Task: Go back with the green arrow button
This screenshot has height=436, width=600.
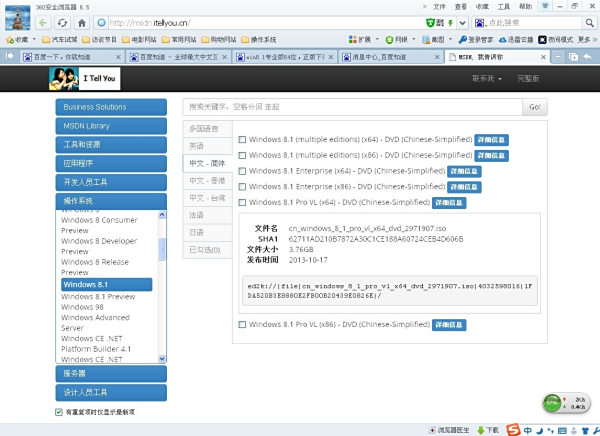Action: (43, 23)
